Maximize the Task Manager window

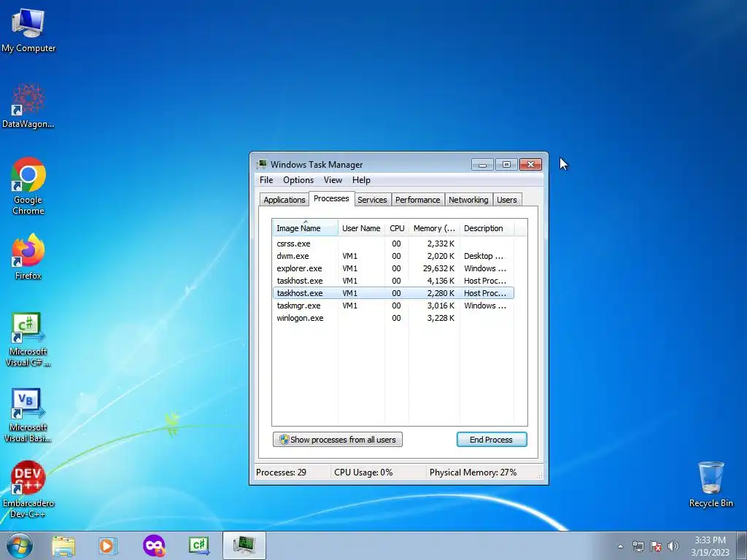(x=506, y=164)
